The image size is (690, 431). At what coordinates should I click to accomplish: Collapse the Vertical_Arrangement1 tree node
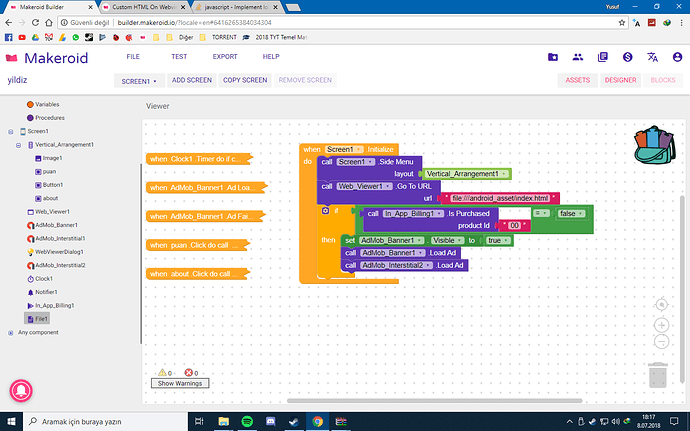pyautogui.click(x=20, y=145)
